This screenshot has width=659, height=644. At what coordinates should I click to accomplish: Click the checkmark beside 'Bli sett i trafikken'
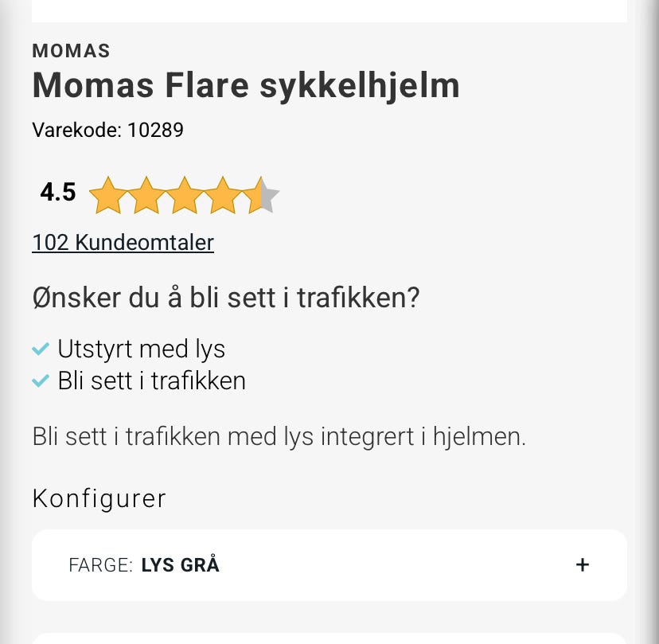click(x=39, y=381)
